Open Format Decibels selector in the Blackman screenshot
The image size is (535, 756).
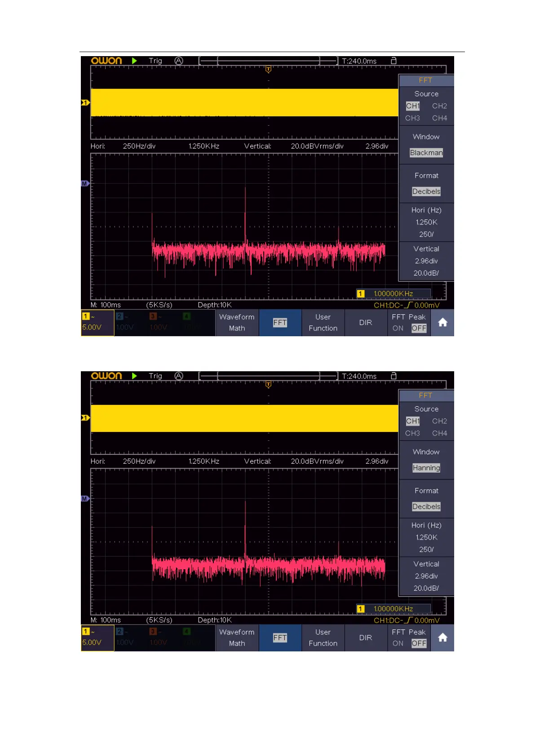426,184
